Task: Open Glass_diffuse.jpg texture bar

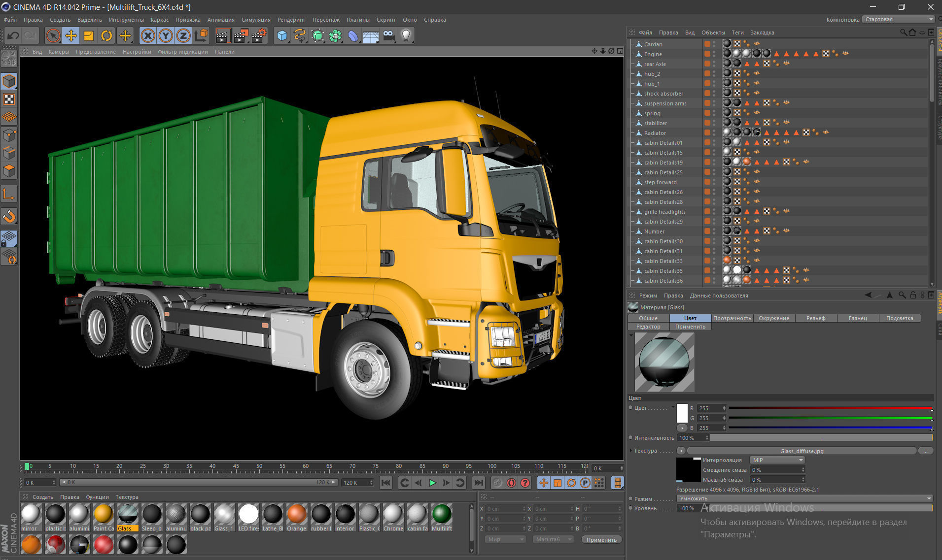Action: [x=802, y=451]
